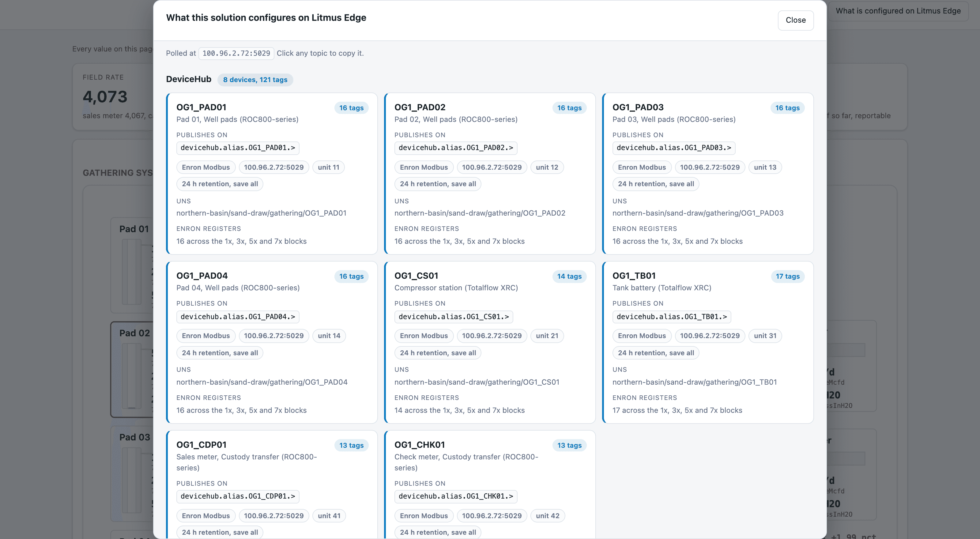Click the OG1_PAD02 card title
This screenshot has height=539, width=980.
[420, 107]
